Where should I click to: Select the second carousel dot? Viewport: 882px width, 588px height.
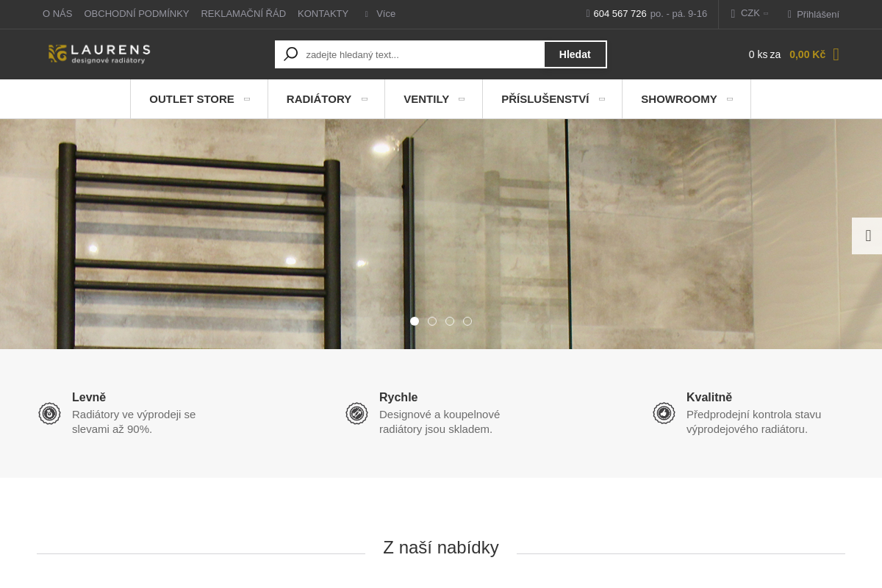(432, 321)
